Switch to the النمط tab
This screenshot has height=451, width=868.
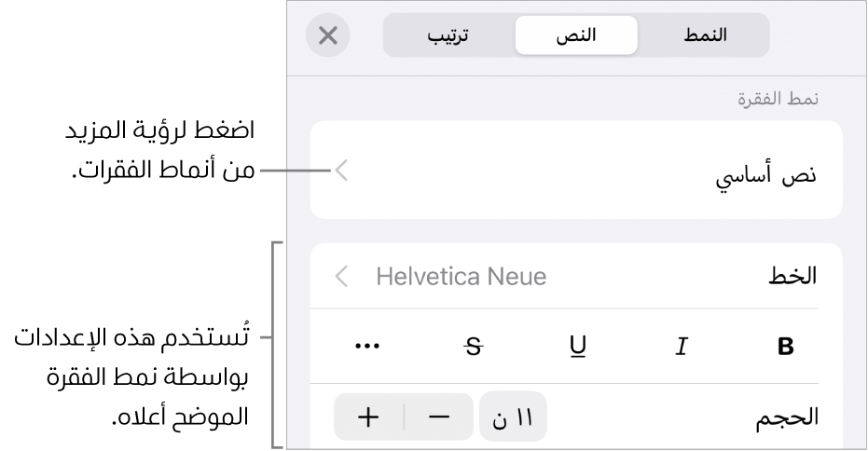click(x=705, y=35)
